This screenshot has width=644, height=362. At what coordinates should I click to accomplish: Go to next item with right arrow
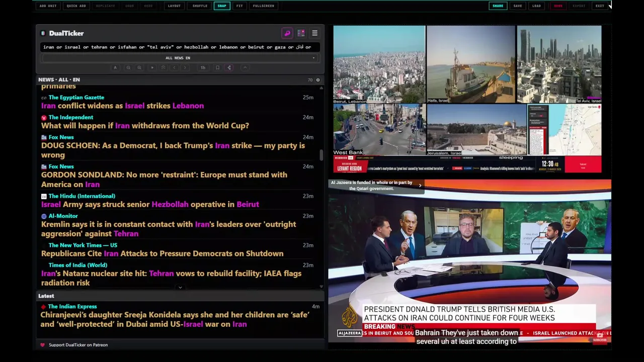[x=185, y=67]
